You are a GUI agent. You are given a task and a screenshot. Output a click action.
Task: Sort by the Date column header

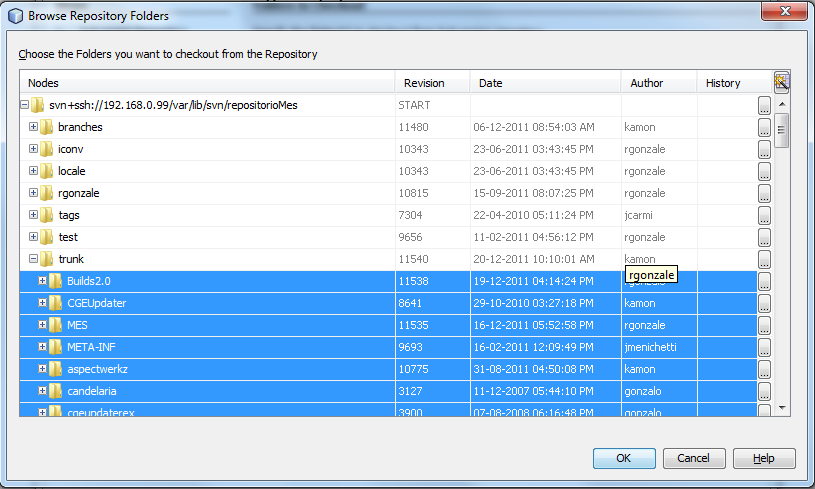(490, 83)
